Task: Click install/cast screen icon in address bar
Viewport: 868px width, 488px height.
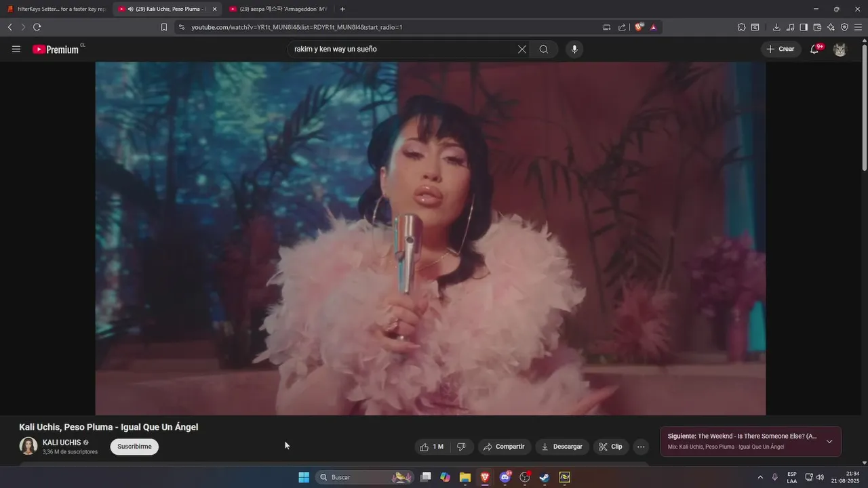Action: 607,27
